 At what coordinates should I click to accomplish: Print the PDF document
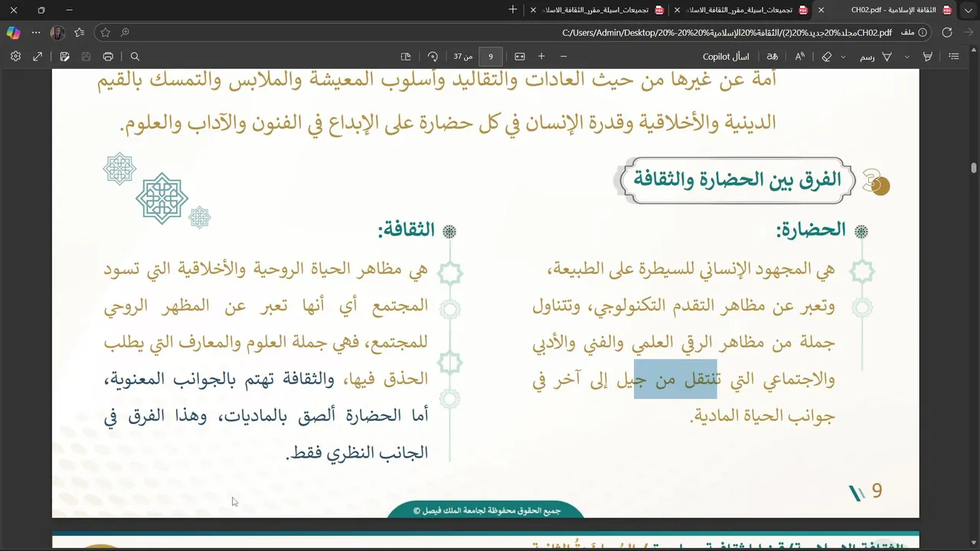tap(108, 57)
